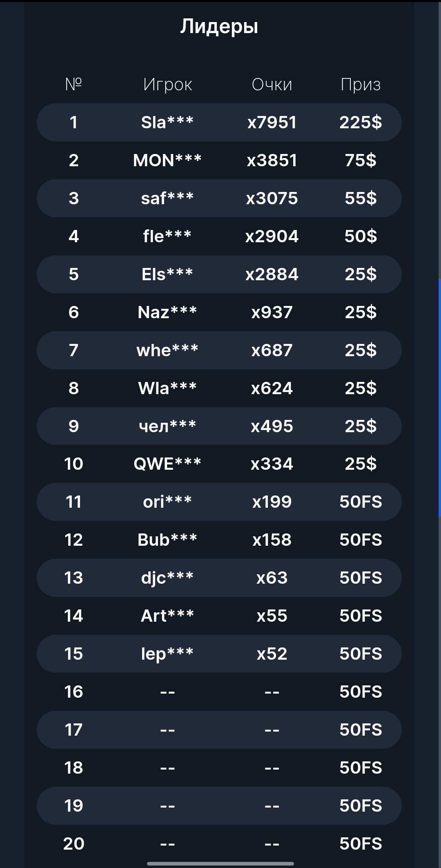This screenshot has width=441, height=868.
Task: Tap the home indicator bar at bottom
Action: [220, 864]
